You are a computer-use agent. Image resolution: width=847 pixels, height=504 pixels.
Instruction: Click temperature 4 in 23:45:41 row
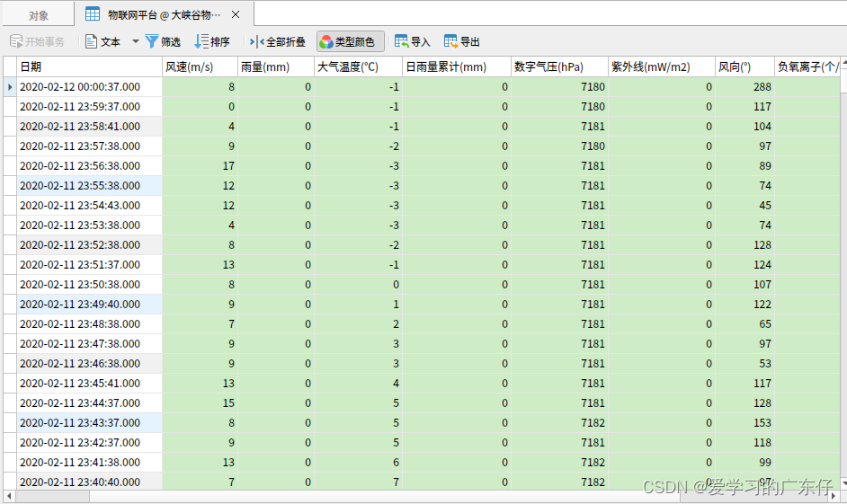pos(358,384)
